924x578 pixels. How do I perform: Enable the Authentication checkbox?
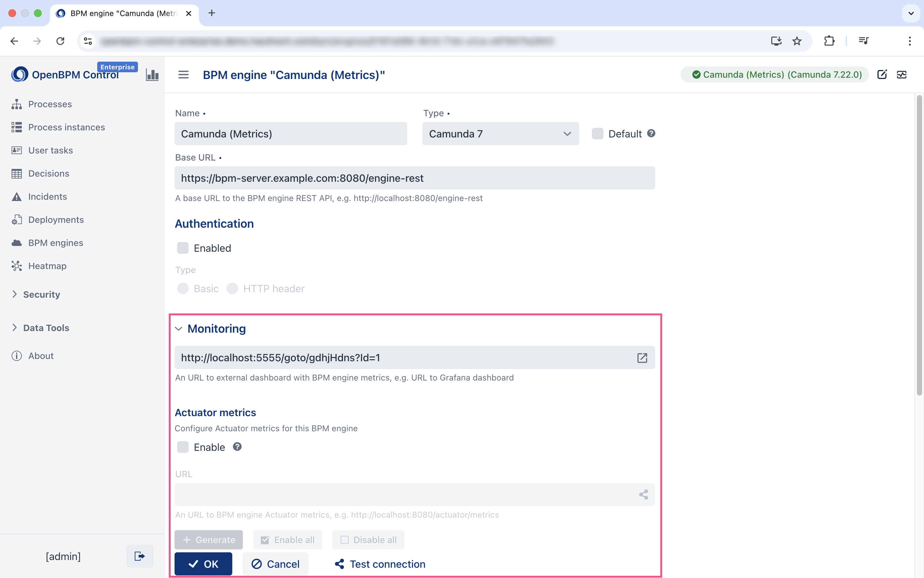183,248
